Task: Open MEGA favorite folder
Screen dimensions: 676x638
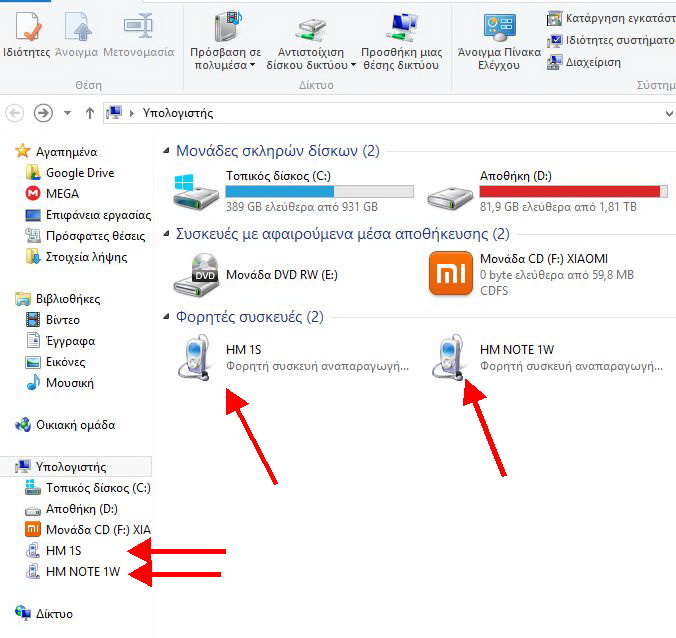Action: 52,194
